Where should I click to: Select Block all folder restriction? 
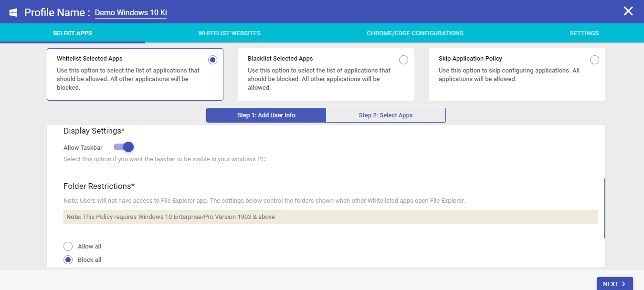tap(68, 260)
